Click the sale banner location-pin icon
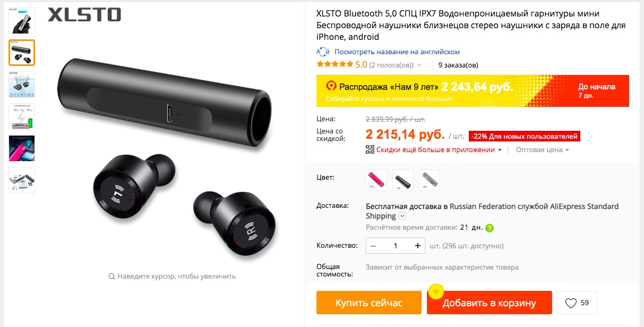644x327 pixels. [331, 86]
